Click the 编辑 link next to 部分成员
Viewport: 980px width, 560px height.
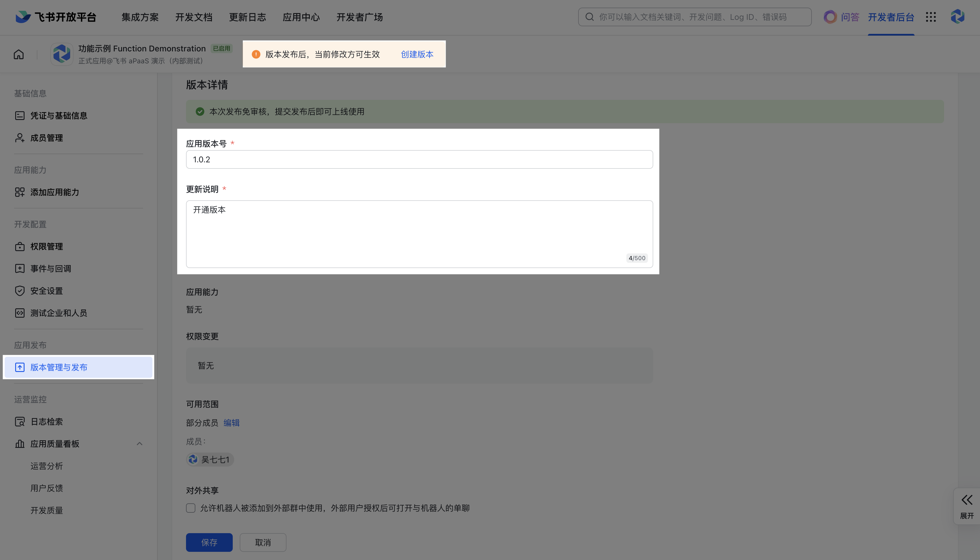(232, 423)
